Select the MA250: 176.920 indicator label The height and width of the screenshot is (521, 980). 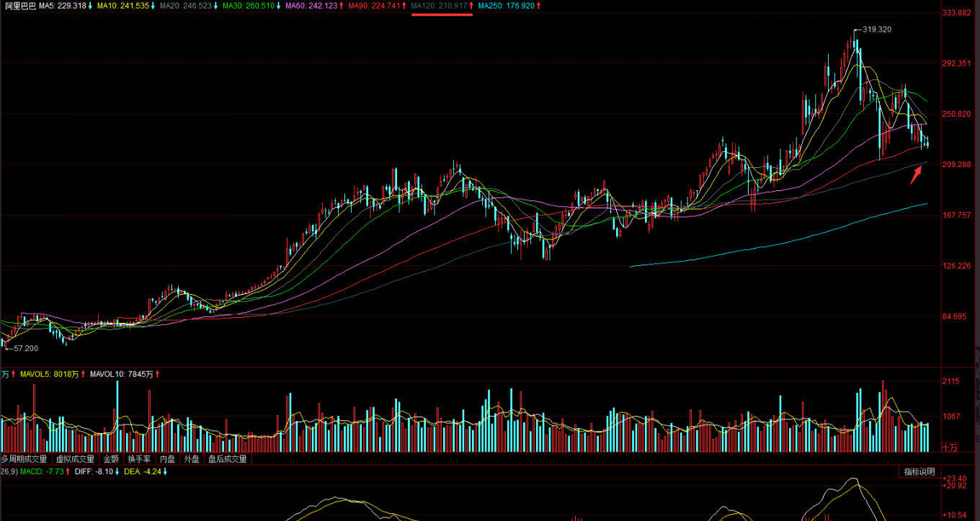pyautogui.click(x=508, y=6)
